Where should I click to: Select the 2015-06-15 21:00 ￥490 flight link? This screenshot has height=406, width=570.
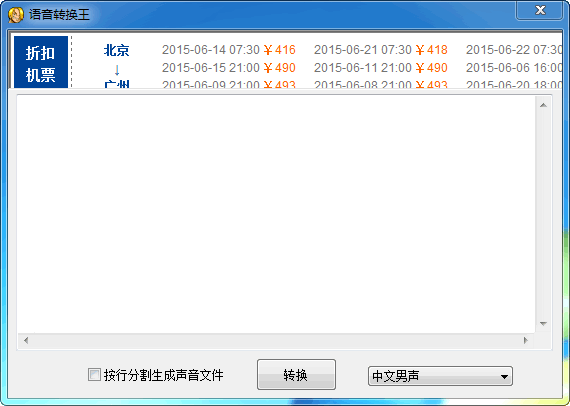point(229,68)
